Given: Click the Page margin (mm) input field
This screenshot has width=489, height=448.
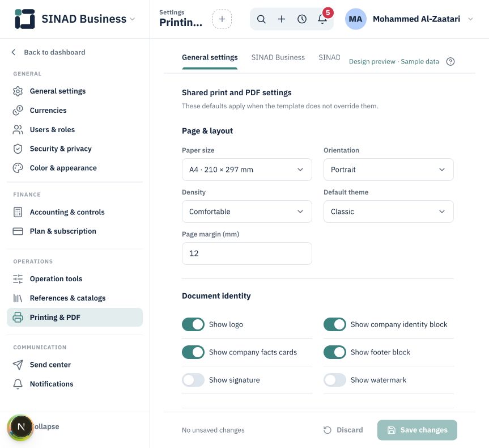Looking at the screenshot, I should point(246,253).
